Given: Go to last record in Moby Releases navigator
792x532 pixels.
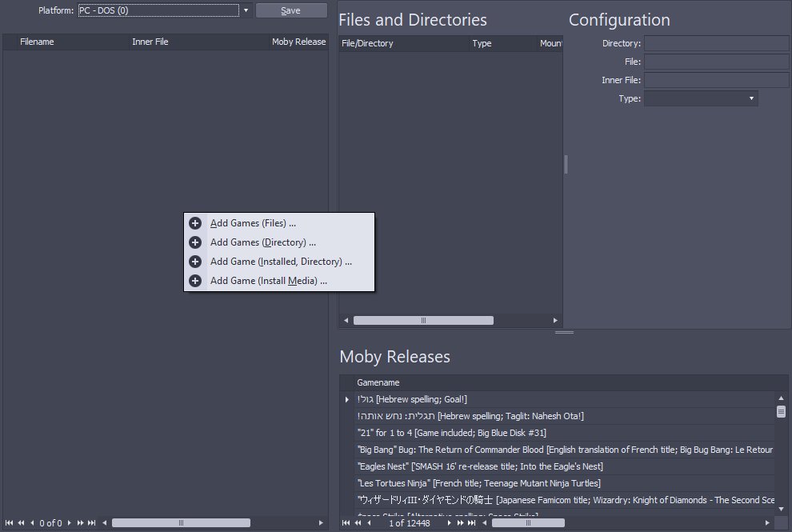Looking at the screenshot, I should pyautogui.click(x=472, y=523).
